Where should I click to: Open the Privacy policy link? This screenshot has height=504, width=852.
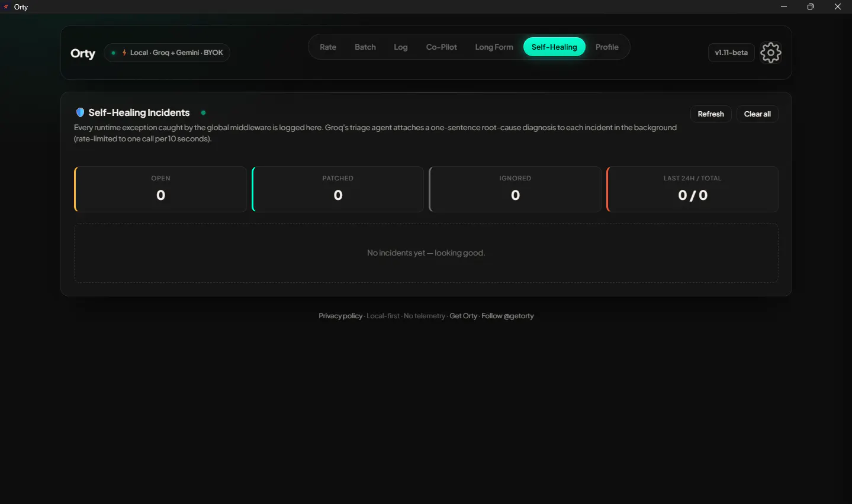click(x=340, y=316)
